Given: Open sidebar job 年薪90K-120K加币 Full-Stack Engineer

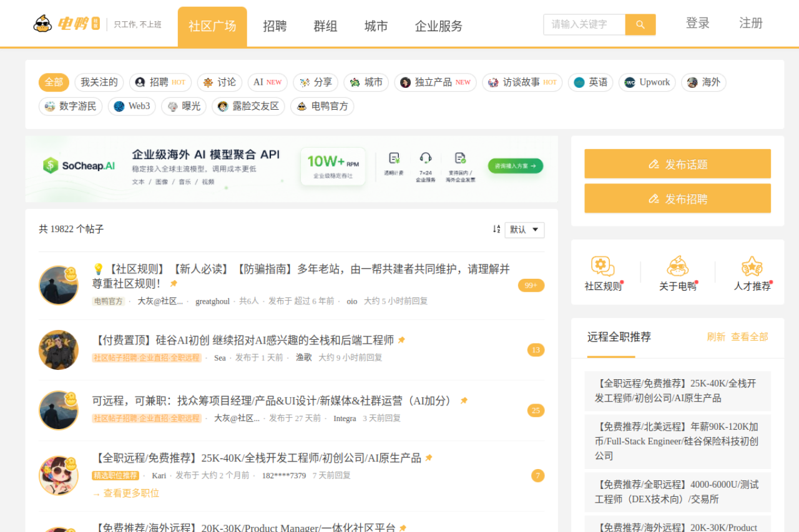Looking at the screenshot, I should coord(678,442).
